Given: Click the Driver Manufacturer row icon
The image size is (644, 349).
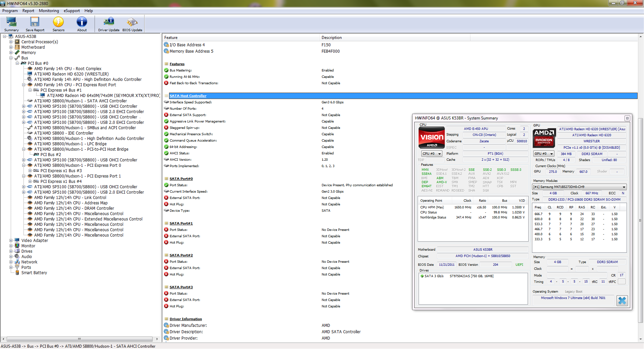Looking at the screenshot, I should pyautogui.click(x=166, y=326).
